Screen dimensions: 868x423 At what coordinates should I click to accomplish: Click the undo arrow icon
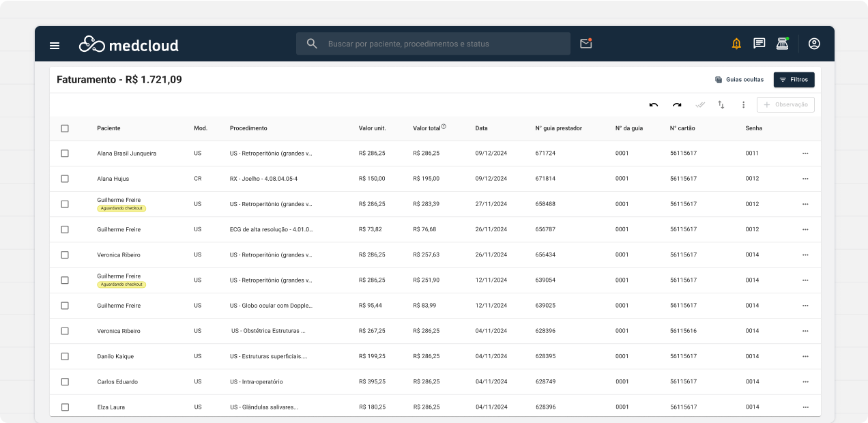[654, 105]
